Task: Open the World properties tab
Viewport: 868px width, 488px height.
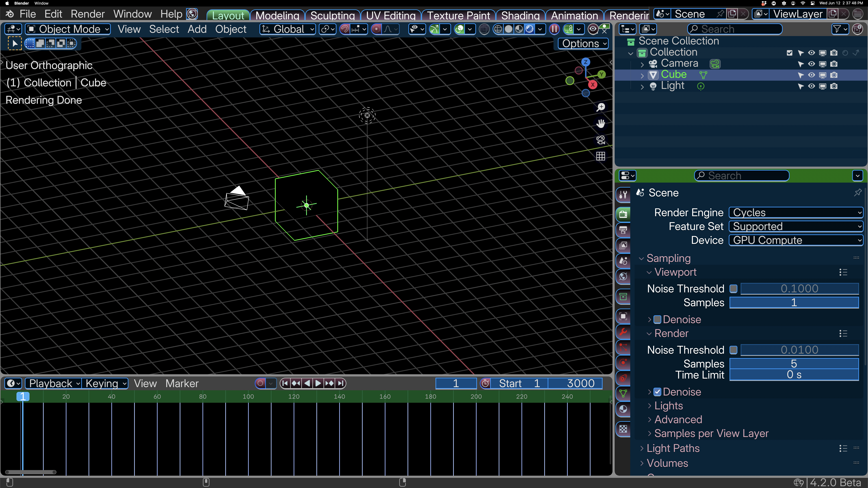Action: click(623, 277)
